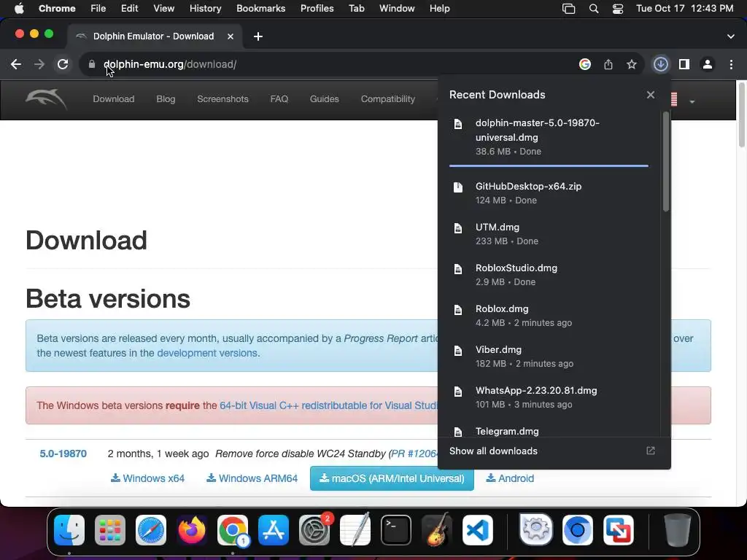Screen dimensions: 747x560
Task: Click the Show all downloads external icon
Action: (650, 451)
